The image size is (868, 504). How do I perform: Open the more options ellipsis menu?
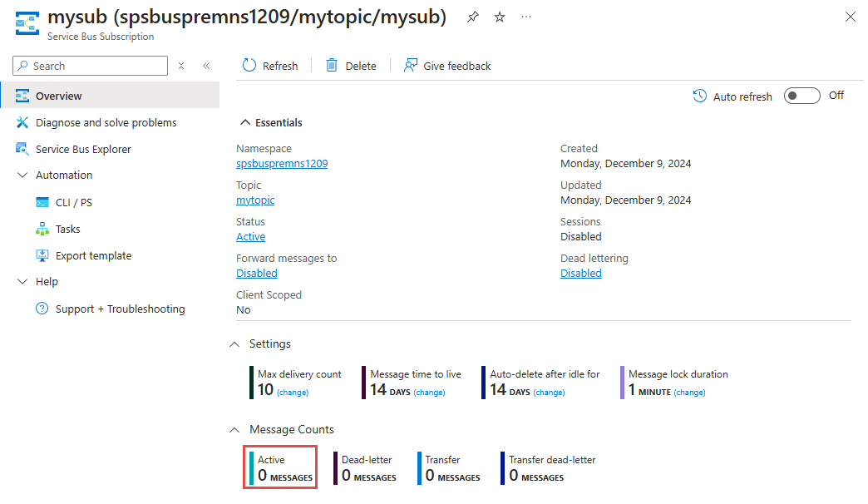(x=526, y=17)
